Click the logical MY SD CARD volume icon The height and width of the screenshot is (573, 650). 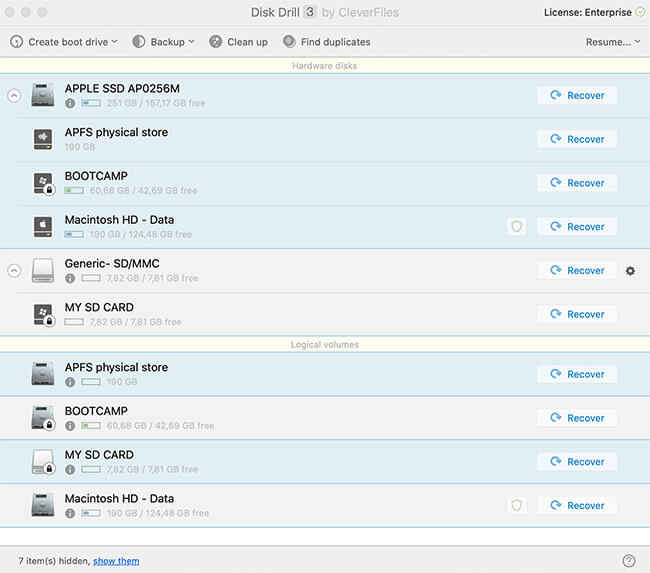43,461
